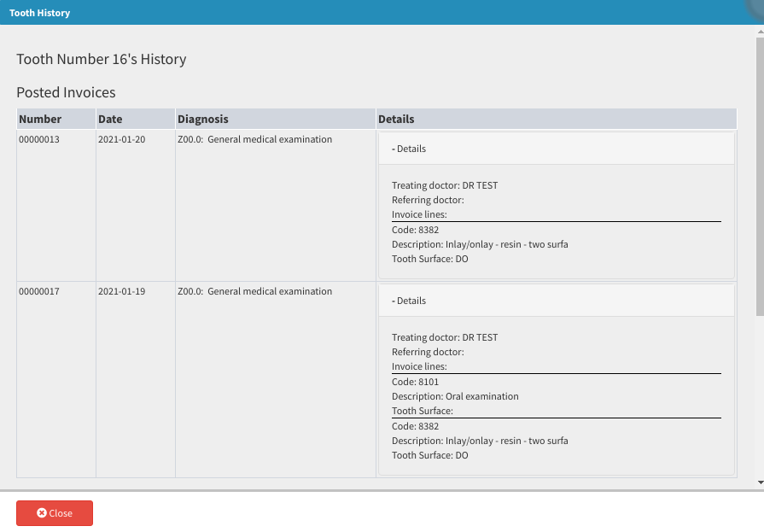Click the diagnosis of invoice 00000013
The width and height of the screenshot is (764, 532).
(254, 139)
